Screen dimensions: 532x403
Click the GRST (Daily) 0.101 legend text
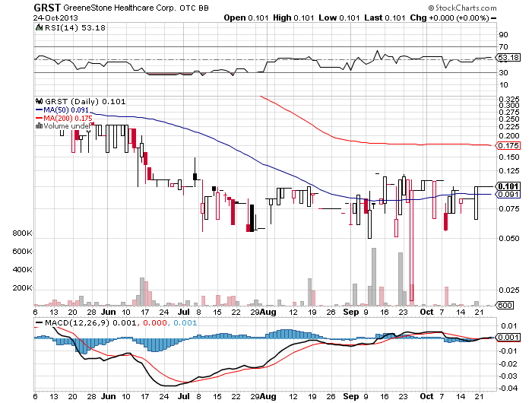coord(85,101)
